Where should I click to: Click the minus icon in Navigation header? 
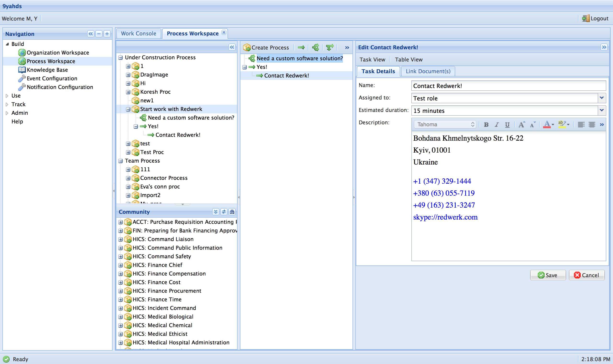pyautogui.click(x=99, y=34)
